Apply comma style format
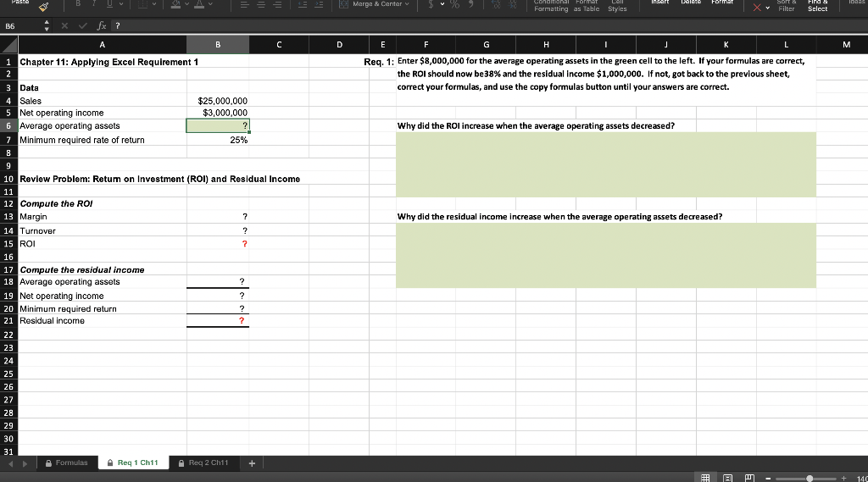Screen dimensions: 868x482 point(471,4)
